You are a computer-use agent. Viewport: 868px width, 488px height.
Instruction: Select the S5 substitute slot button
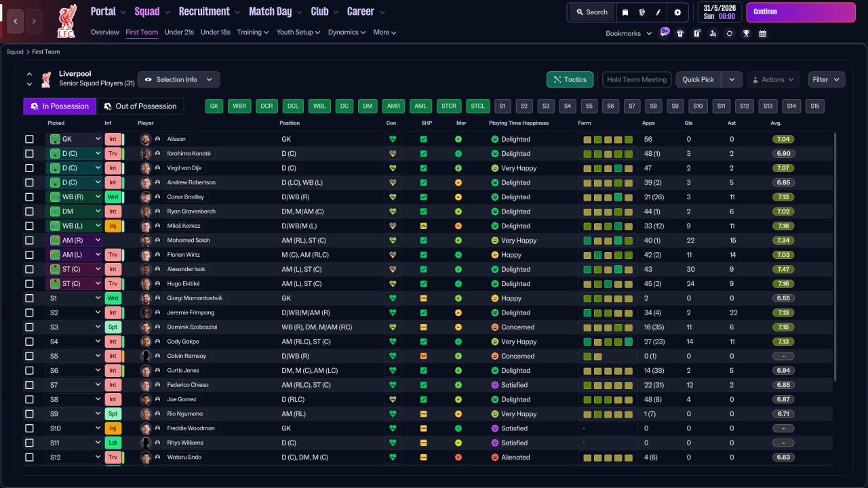coord(589,106)
